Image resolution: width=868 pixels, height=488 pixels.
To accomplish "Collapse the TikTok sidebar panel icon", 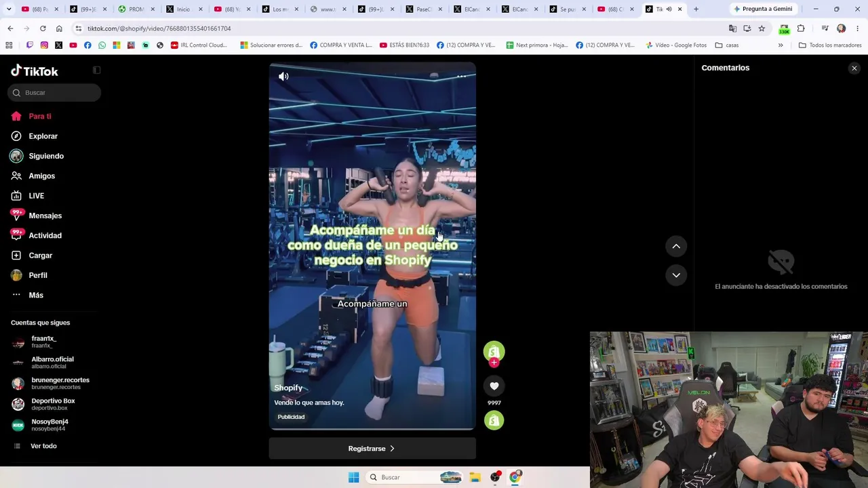I will click(97, 70).
